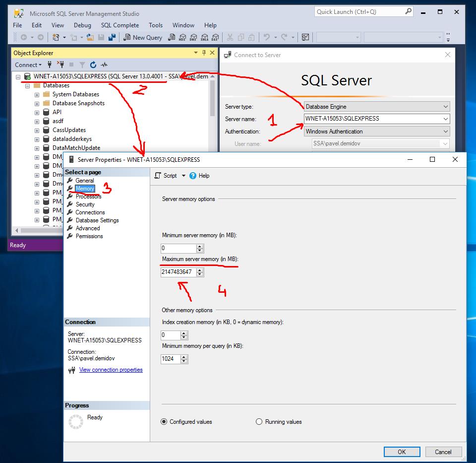Open the Edit menu
The height and width of the screenshot is (463, 476).
[37, 25]
